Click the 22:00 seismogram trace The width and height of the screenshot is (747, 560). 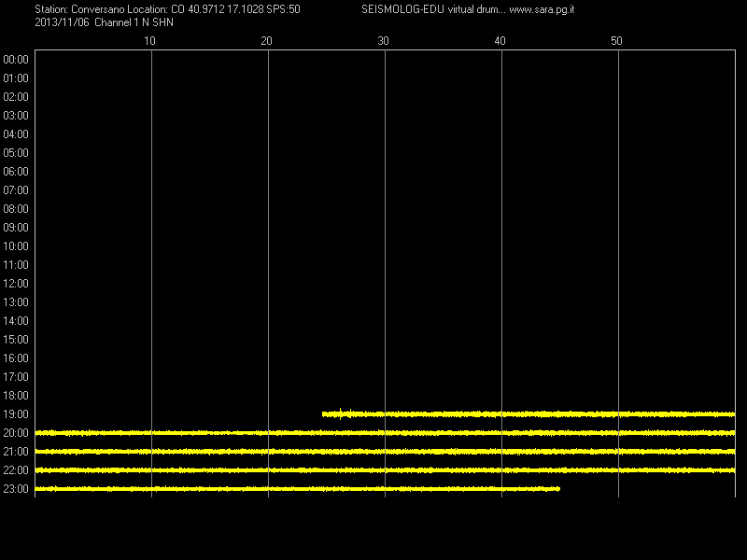(385, 470)
